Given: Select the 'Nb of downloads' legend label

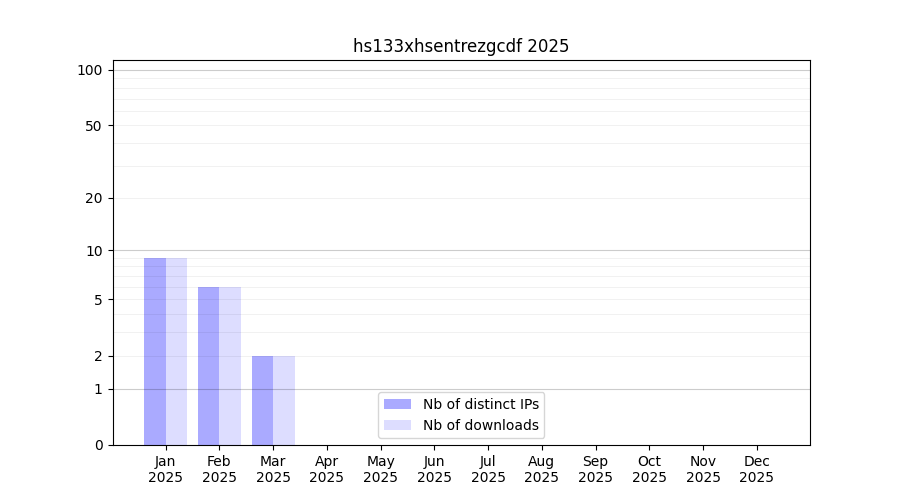Looking at the screenshot, I should [481, 425].
